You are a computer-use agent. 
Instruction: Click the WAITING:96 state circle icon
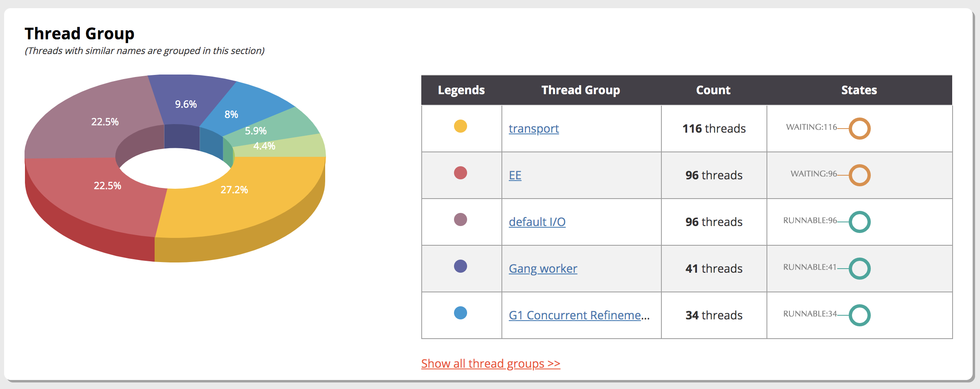tap(859, 175)
